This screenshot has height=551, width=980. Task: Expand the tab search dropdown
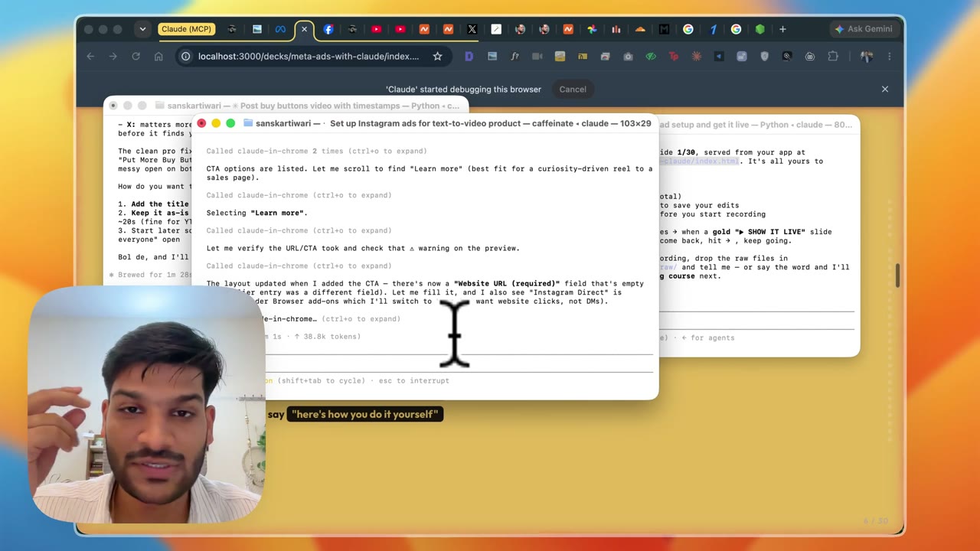(142, 29)
